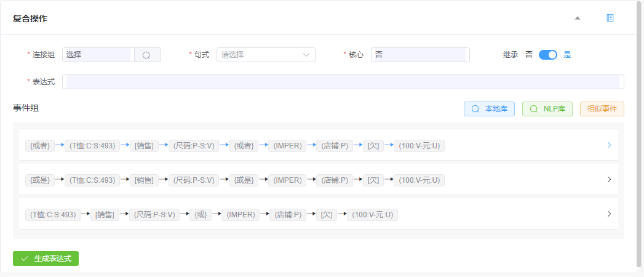Collapse the 复合操作 panel with the triangle arrow
The height and width of the screenshot is (277, 644).
pyautogui.click(x=578, y=18)
